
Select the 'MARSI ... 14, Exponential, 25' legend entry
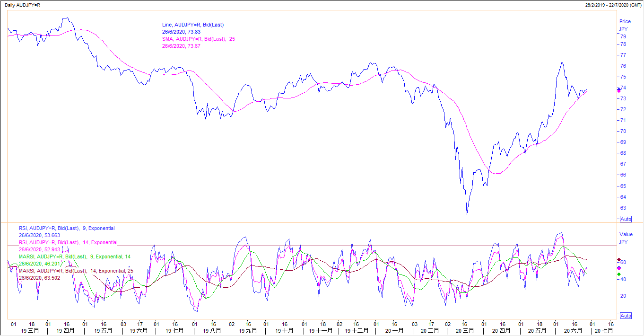pyautogui.click(x=76, y=271)
